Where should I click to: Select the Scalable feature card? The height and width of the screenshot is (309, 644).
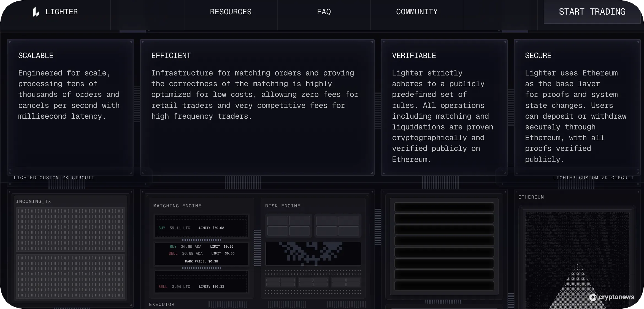(x=70, y=107)
